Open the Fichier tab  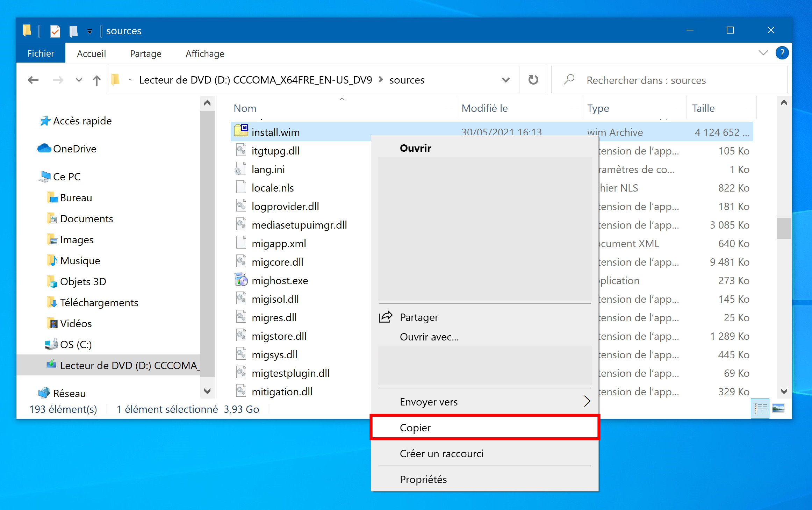[41, 53]
